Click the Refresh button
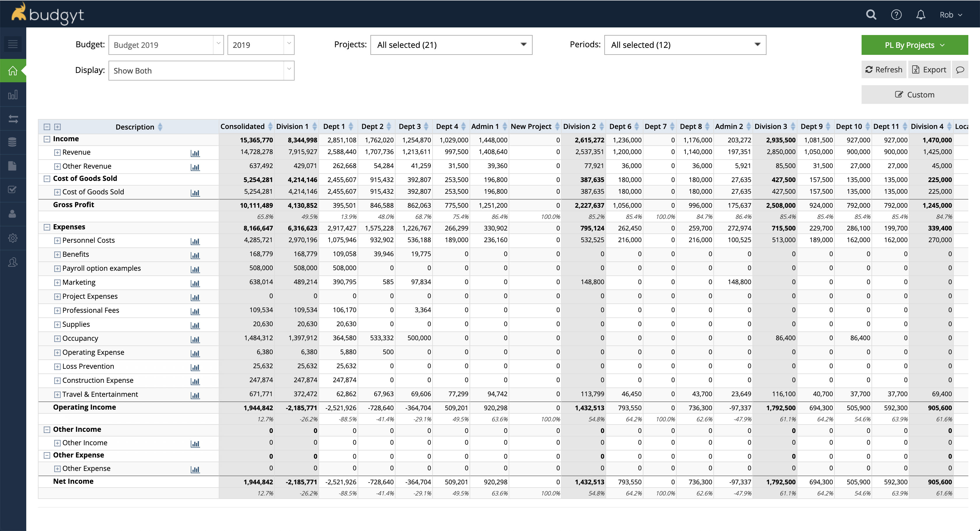The width and height of the screenshot is (980, 531). coord(883,70)
